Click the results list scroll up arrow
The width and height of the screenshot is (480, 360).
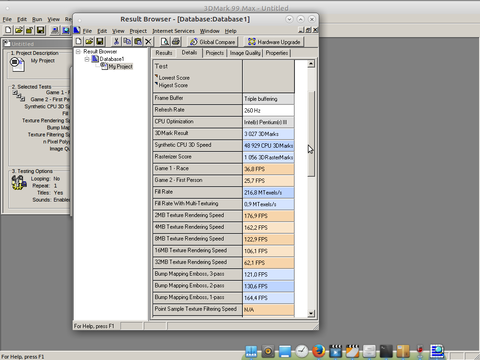point(311,63)
